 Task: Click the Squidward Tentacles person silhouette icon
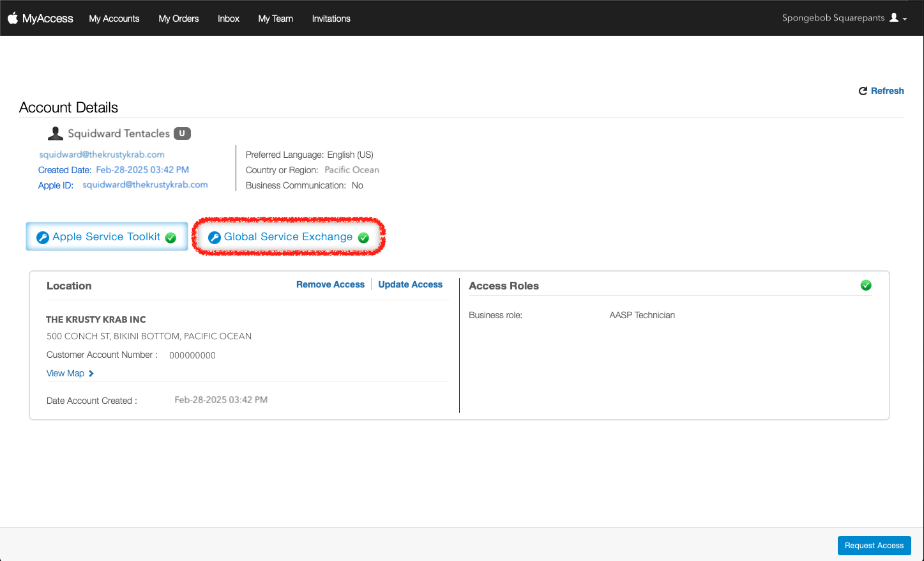pos(56,133)
